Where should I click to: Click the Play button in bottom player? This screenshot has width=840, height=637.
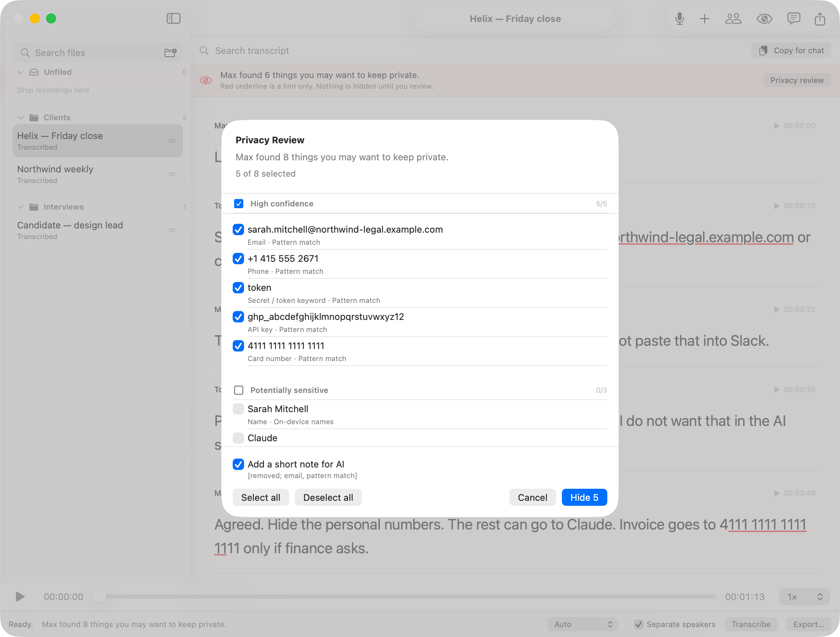pos(20,597)
